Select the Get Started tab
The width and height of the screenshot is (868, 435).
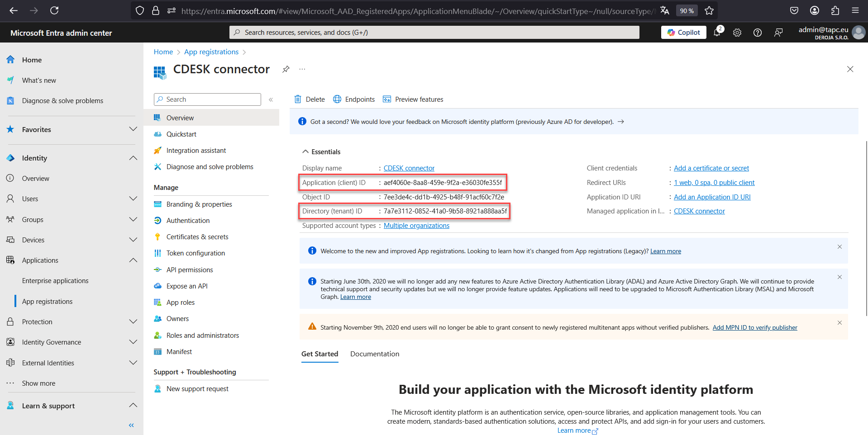click(x=320, y=354)
